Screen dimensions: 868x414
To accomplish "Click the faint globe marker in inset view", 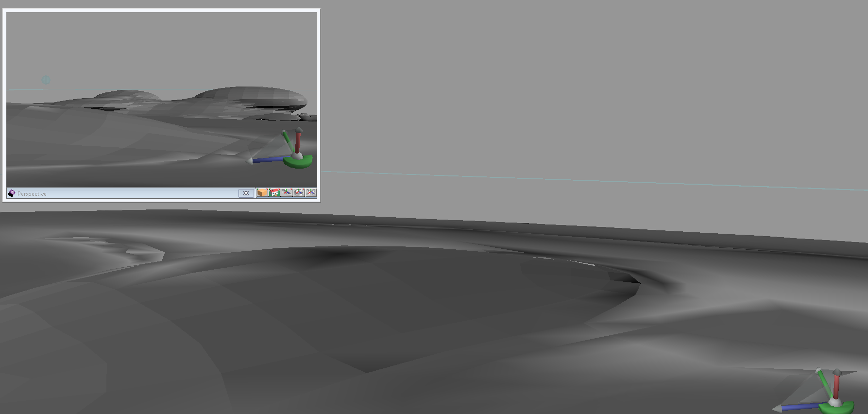I will click(x=46, y=80).
